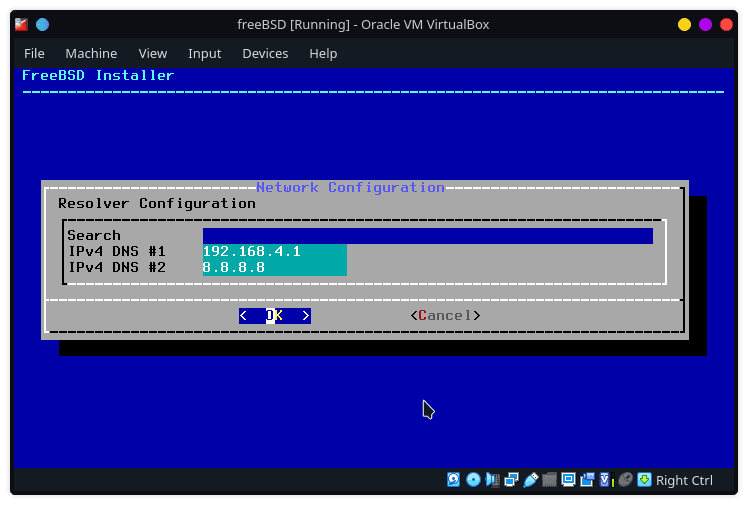Select the OK button in the dialog
The width and height of the screenshot is (748, 505).
click(x=275, y=316)
